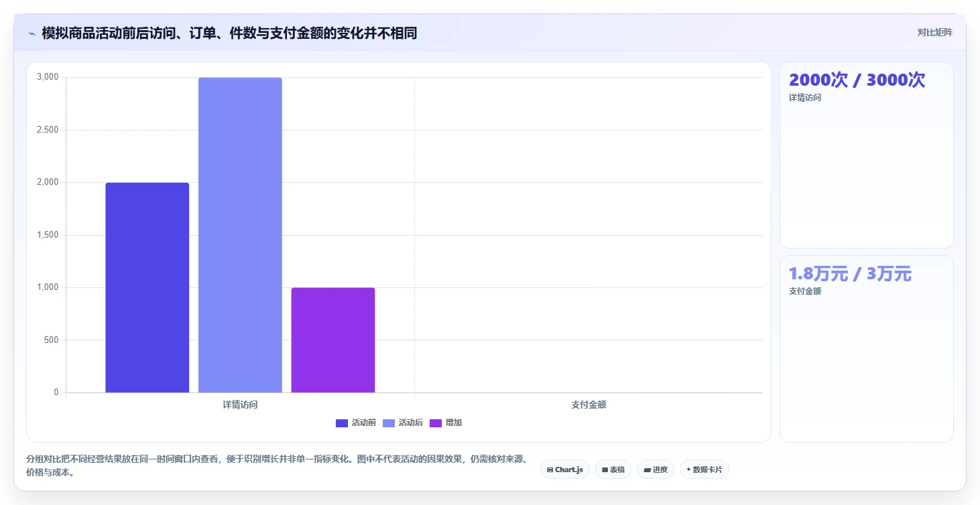Click the 2,000 y-axis tick label
Image resolution: width=980 pixels, height=505 pixels.
click(48, 182)
